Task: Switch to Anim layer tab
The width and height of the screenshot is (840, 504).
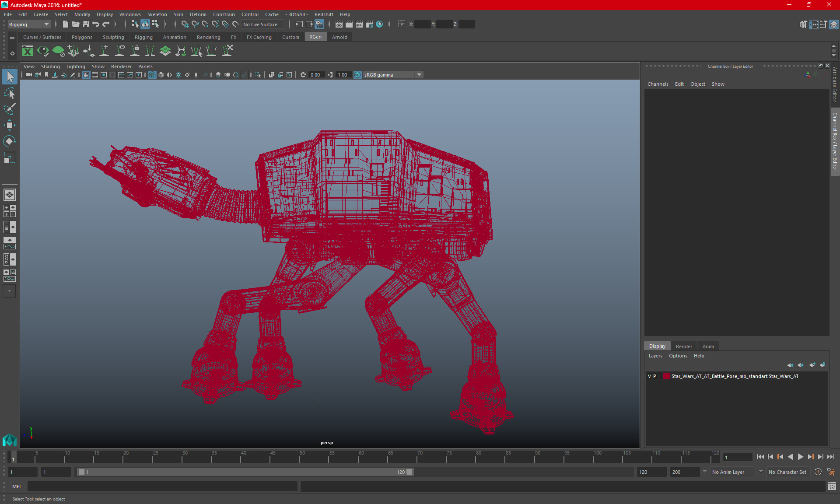Action: (x=708, y=346)
